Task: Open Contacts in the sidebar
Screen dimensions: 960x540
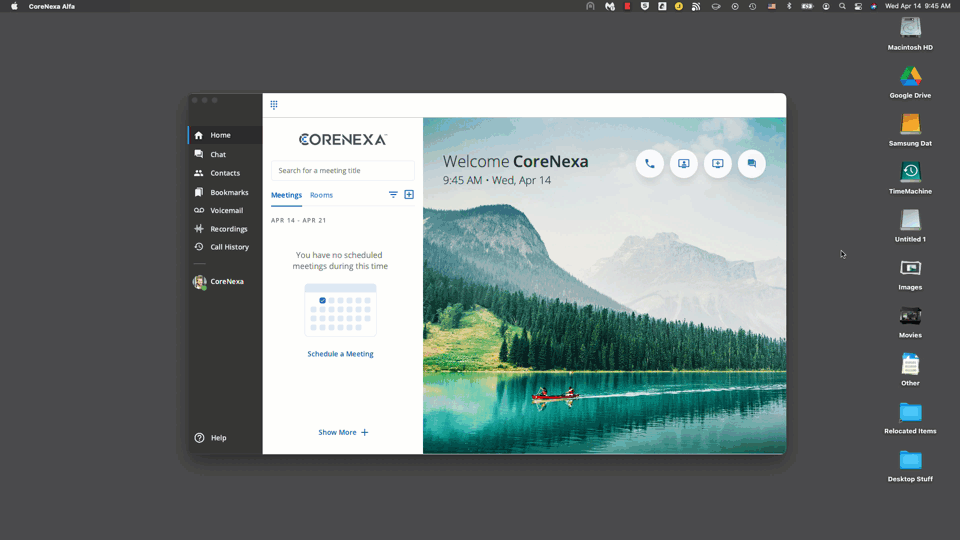Action: tap(225, 173)
